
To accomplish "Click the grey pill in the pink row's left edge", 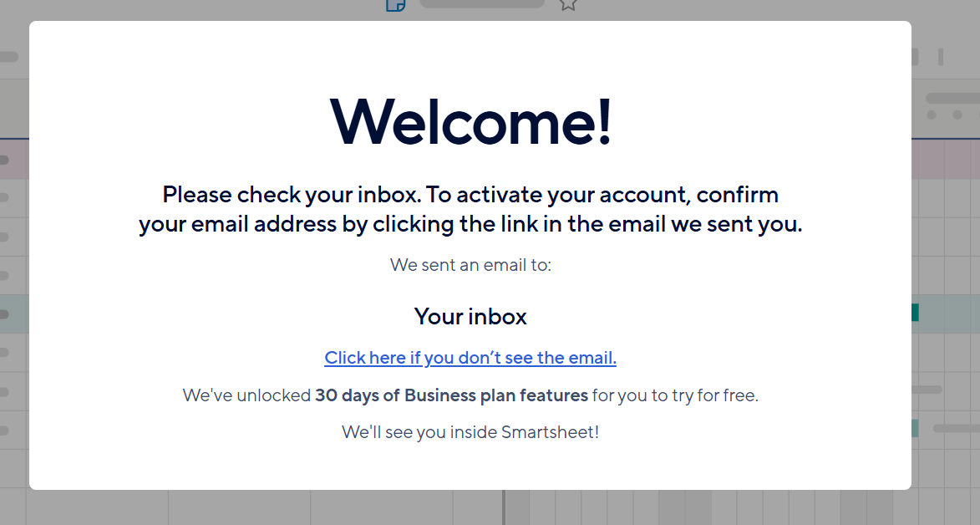I will [4, 161].
